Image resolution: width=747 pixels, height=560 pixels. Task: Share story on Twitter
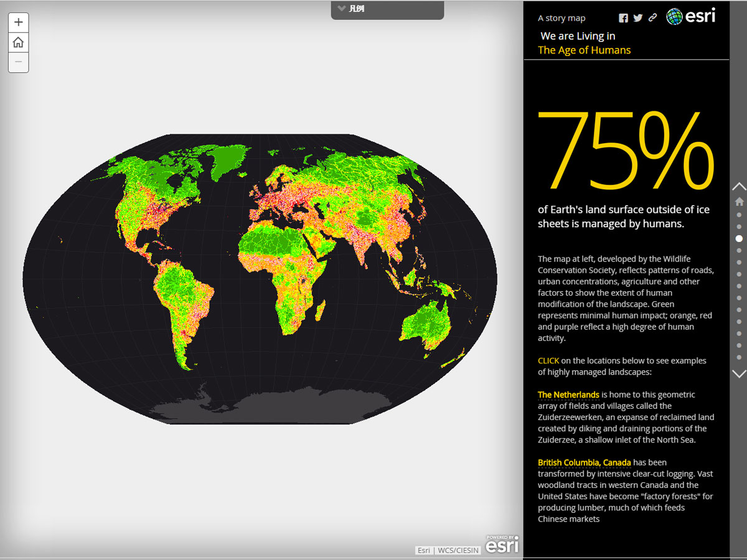pyautogui.click(x=637, y=18)
